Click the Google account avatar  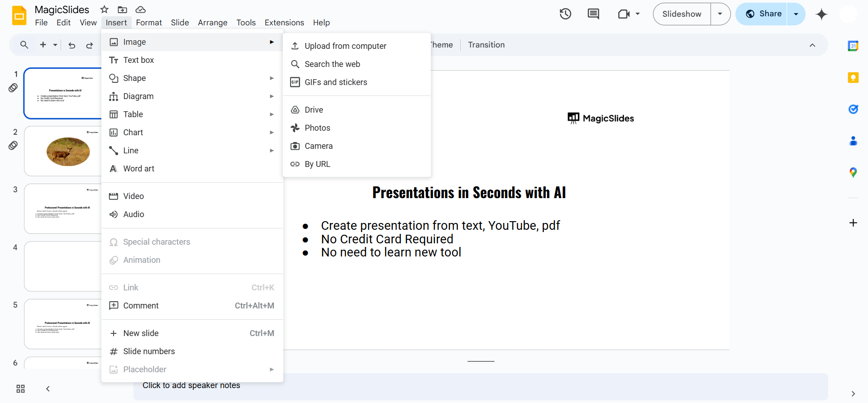point(849,14)
